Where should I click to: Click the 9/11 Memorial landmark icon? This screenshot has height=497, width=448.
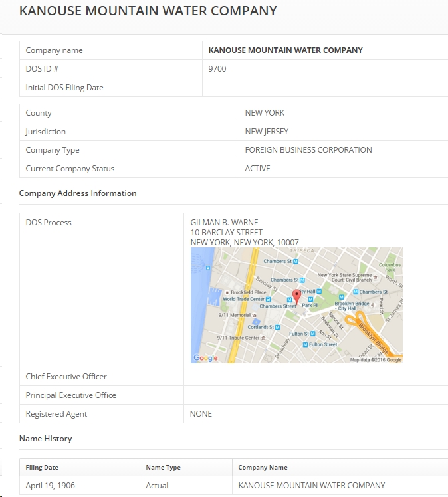[x=256, y=315]
